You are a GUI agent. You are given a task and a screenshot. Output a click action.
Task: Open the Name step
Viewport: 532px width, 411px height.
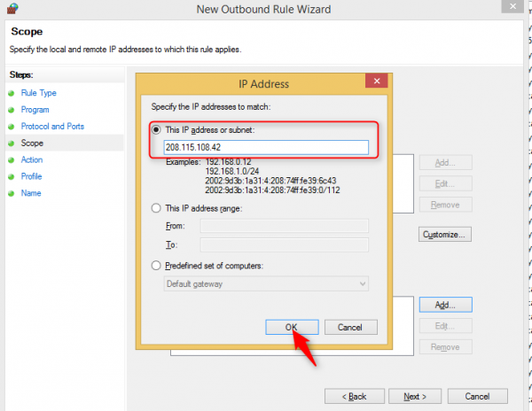tap(31, 193)
